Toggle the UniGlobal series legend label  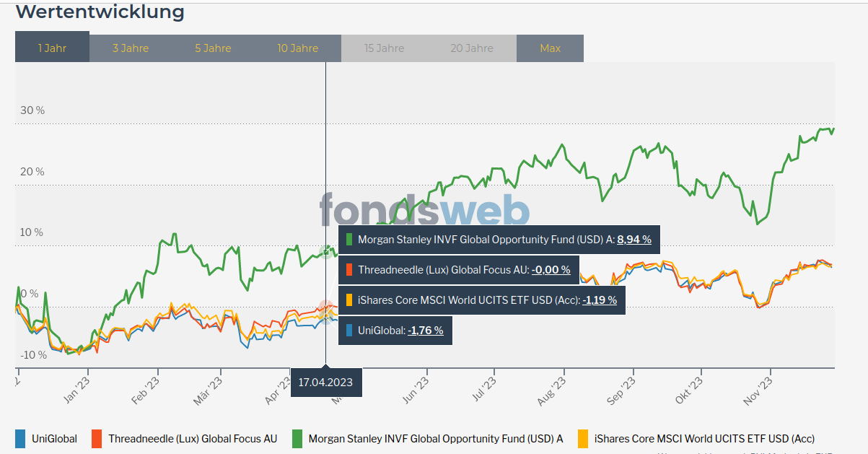(x=54, y=438)
